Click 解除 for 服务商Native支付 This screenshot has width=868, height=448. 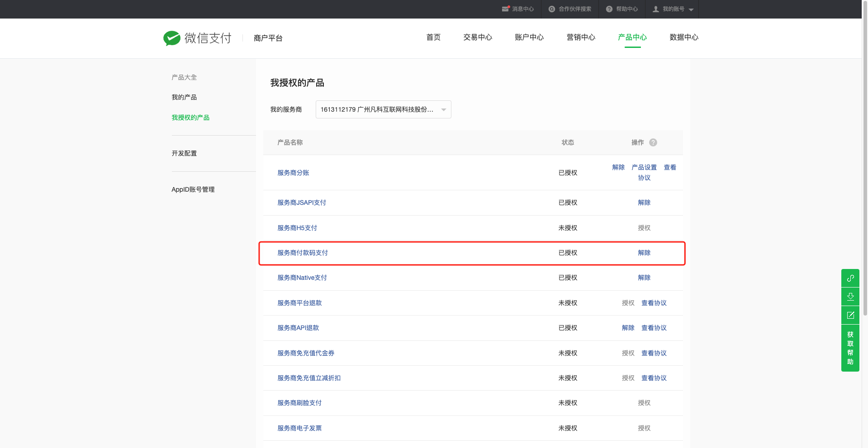tap(644, 278)
